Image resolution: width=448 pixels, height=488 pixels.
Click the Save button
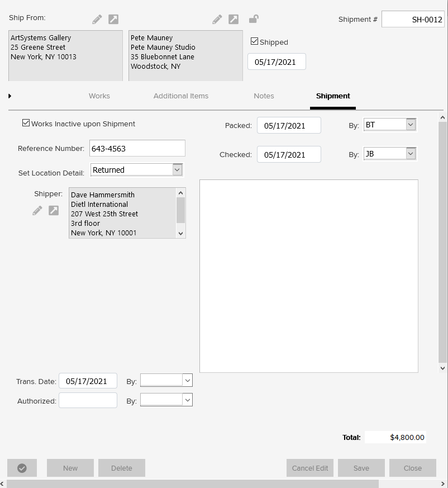pos(361,468)
